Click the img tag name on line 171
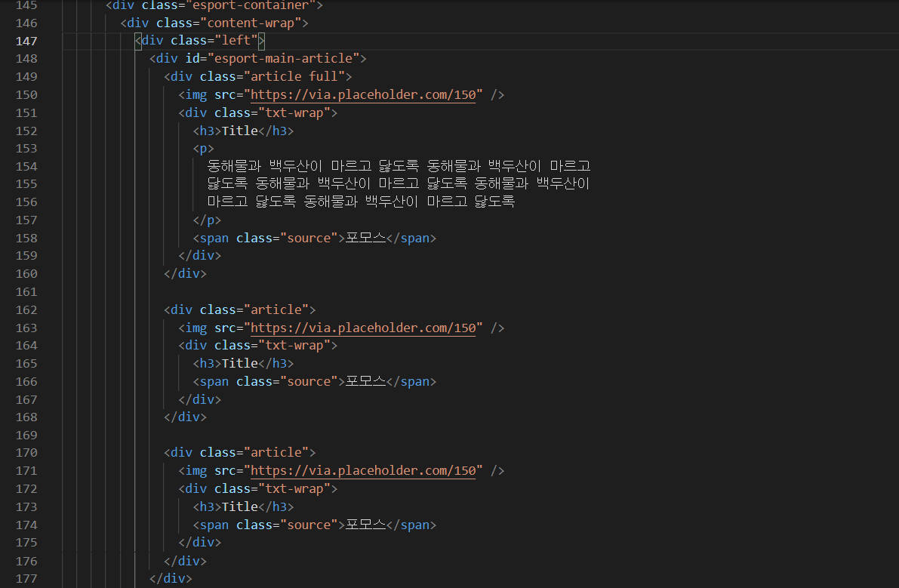This screenshot has width=899, height=588. 196,470
